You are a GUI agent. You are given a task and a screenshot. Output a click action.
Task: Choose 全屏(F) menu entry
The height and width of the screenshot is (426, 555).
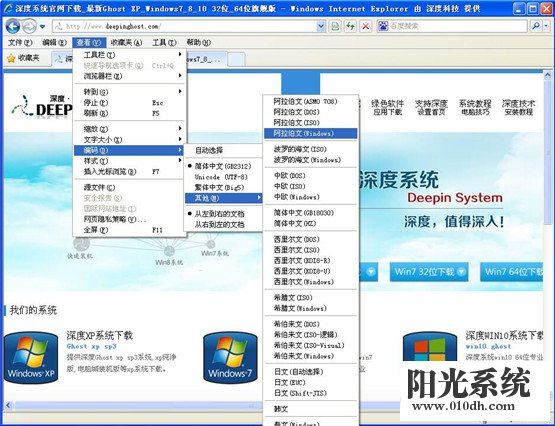coord(130,230)
